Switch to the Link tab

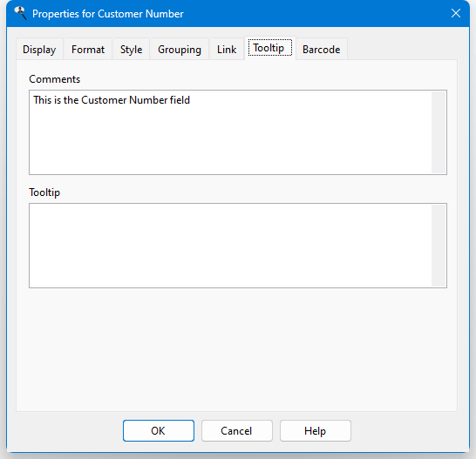click(x=227, y=49)
